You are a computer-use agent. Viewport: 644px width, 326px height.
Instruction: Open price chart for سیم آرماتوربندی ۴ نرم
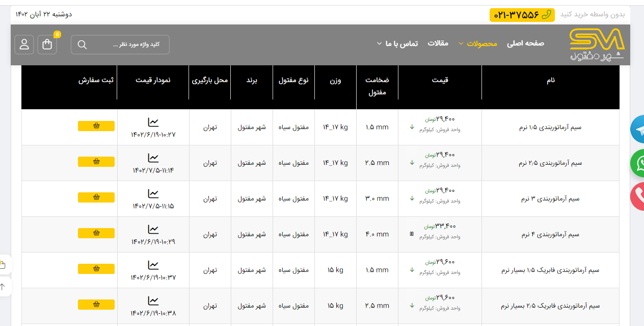click(x=153, y=230)
